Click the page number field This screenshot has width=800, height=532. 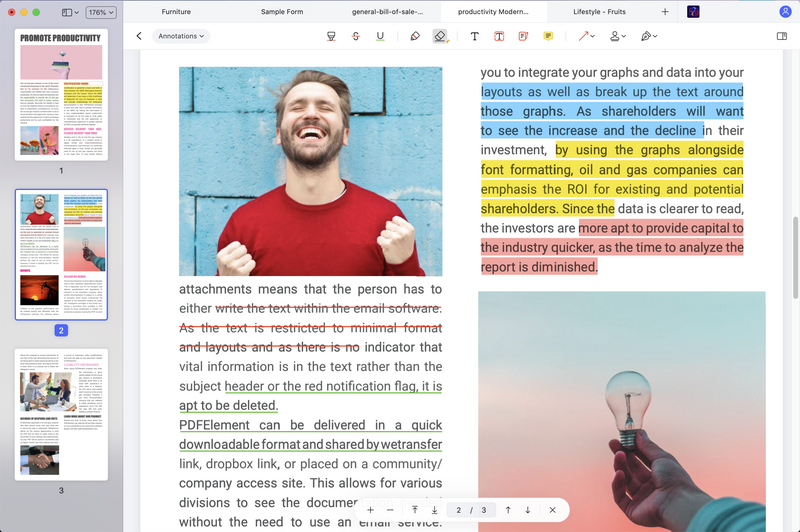[471, 510]
